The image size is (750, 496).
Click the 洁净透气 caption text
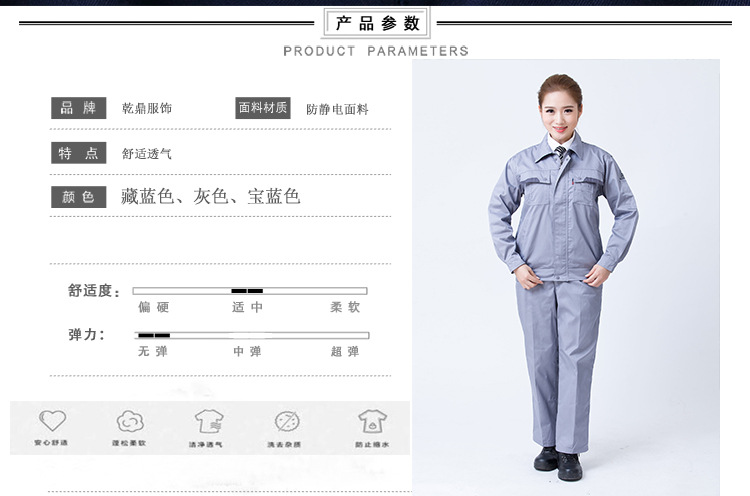pos(206,444)
